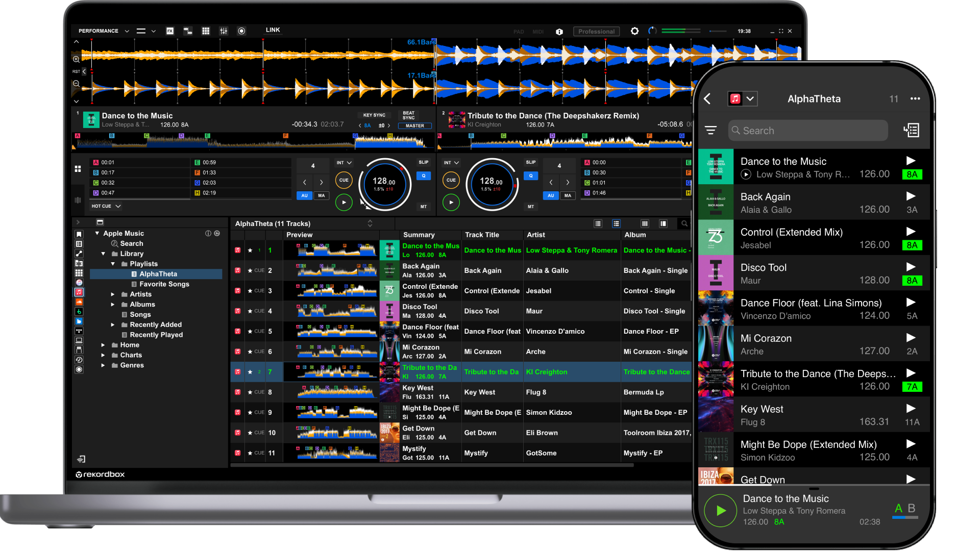Open the phone filter lines icon
Image resolution: width=980 pixels, height=551 pixels.
pyautogui.click(x=710, y=131)
